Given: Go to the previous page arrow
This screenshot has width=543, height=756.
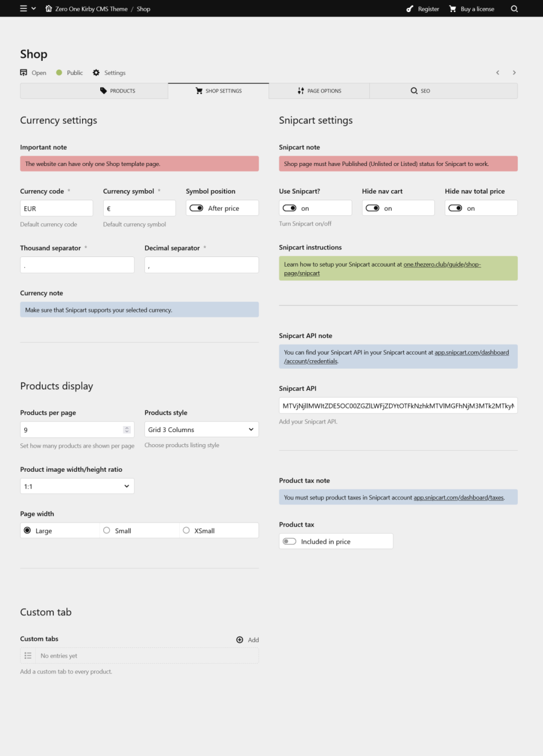Looking at the screenshot, I should [x=498, y=72].
